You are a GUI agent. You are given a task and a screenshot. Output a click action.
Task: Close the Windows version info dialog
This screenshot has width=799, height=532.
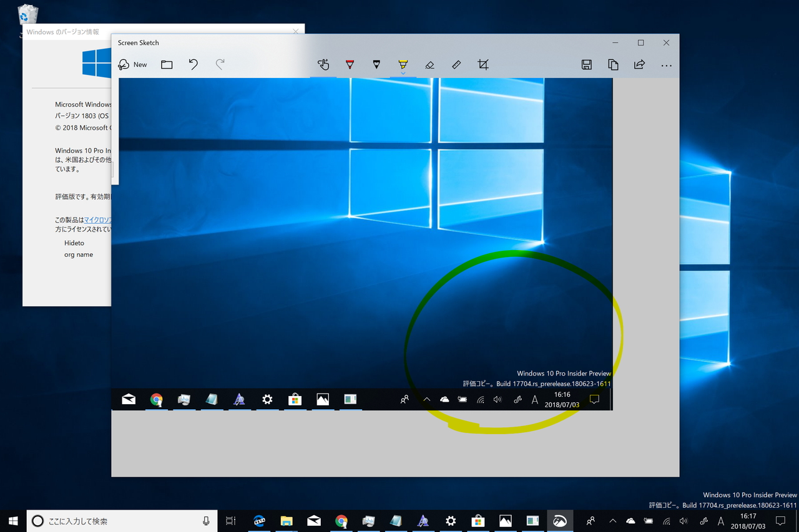(296, 32)
